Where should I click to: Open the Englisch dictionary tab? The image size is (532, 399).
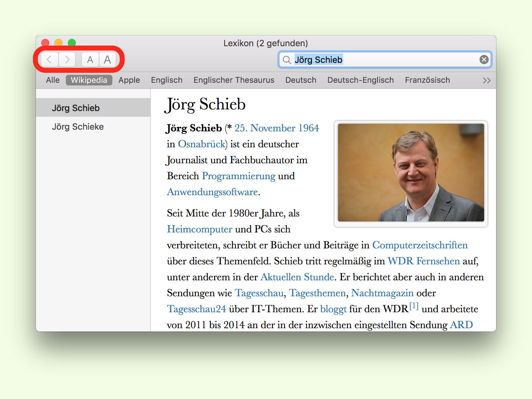167,80
